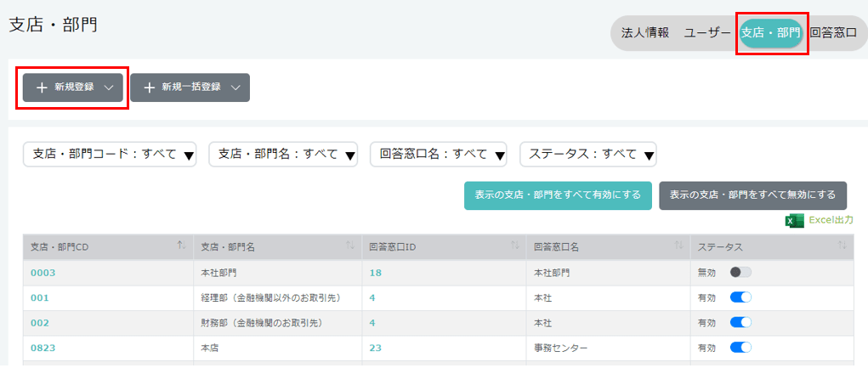The image size is (868, 368).
Task: Open branch code 0823 link
Action: [43, 348]
